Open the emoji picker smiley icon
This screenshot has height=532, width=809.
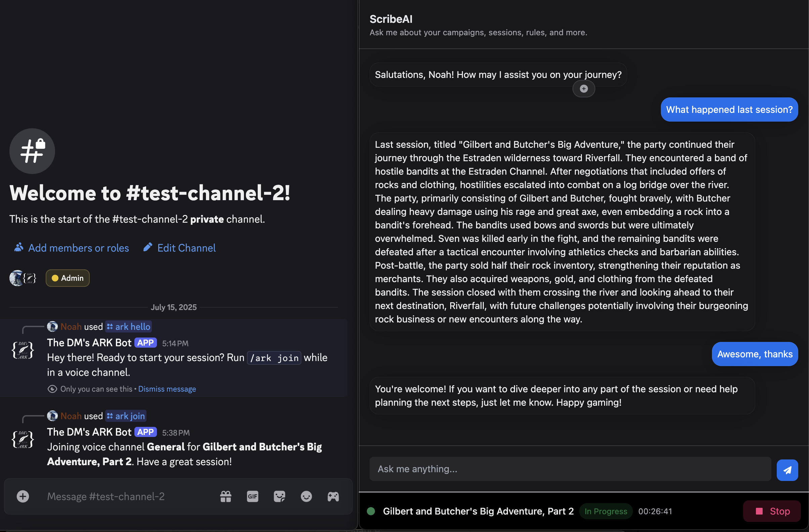(x=306, y=496)
